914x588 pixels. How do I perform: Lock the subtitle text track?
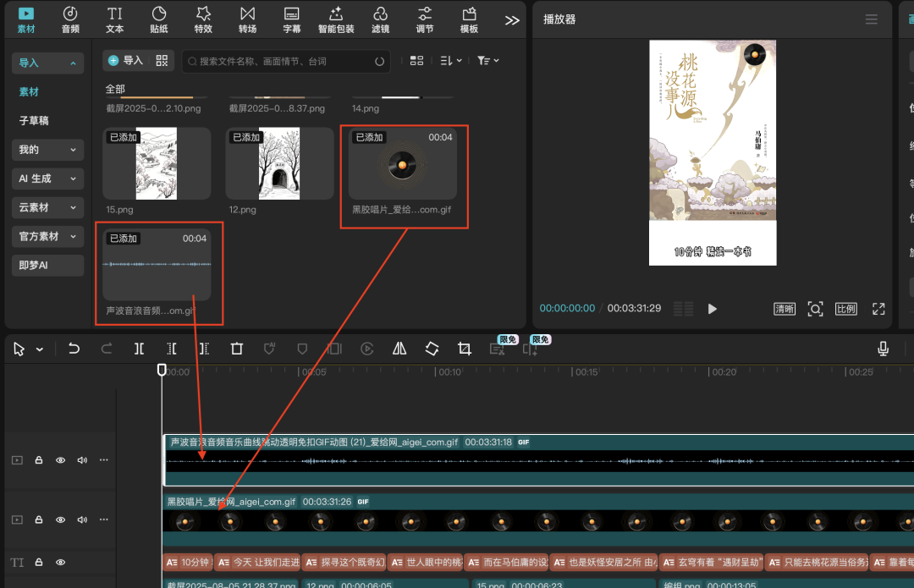[39, 562]
